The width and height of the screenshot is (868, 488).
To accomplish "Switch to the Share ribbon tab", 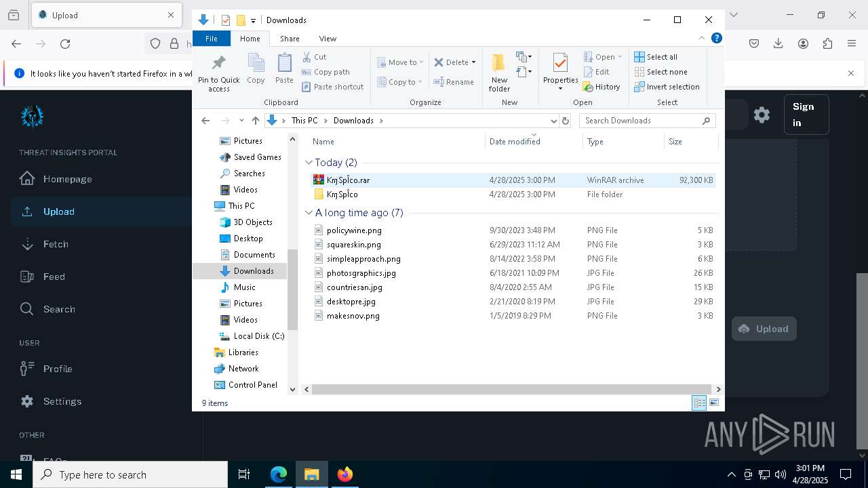I will 290,39.
